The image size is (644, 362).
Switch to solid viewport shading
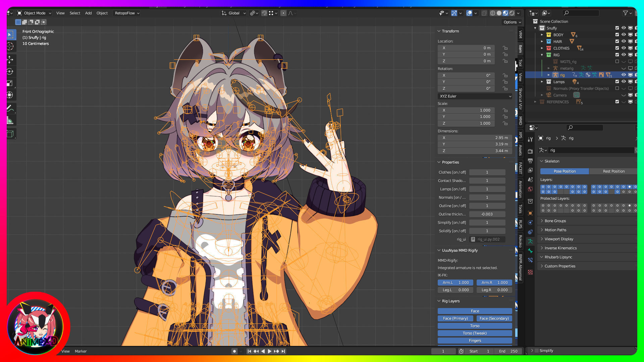(499, 13)
